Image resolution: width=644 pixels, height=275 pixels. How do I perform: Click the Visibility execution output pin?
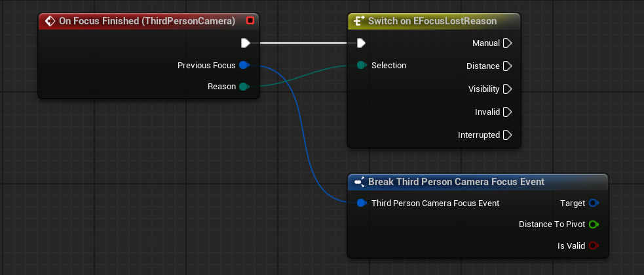click(506, 89)
